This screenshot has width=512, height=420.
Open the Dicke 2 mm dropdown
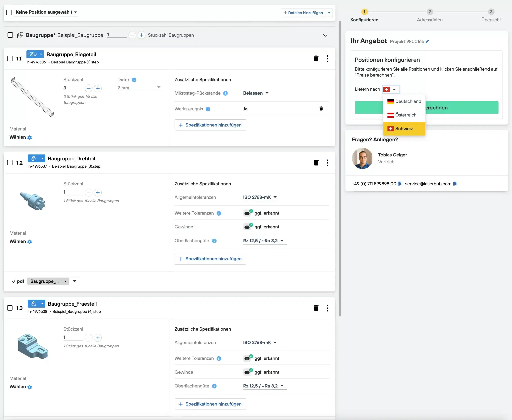coord(141,88)
